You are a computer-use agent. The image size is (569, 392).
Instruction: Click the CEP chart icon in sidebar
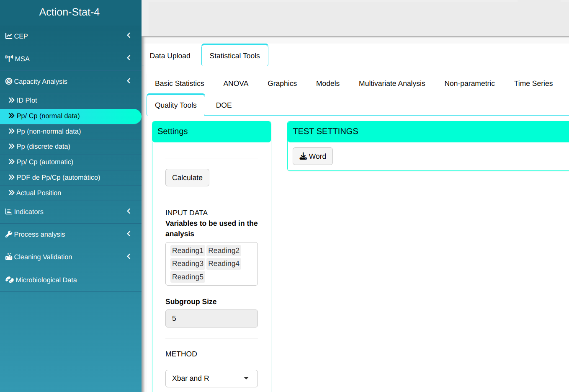click(8, 36)
